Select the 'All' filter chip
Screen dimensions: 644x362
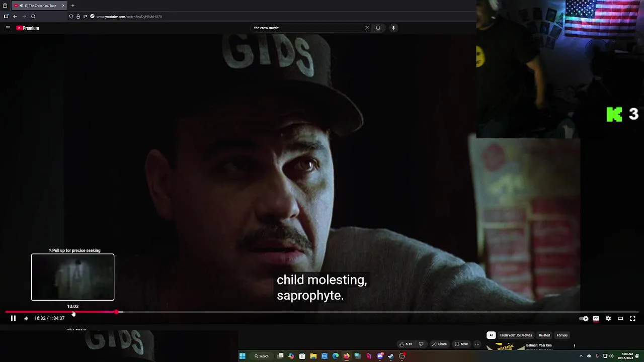pos(491,335)
